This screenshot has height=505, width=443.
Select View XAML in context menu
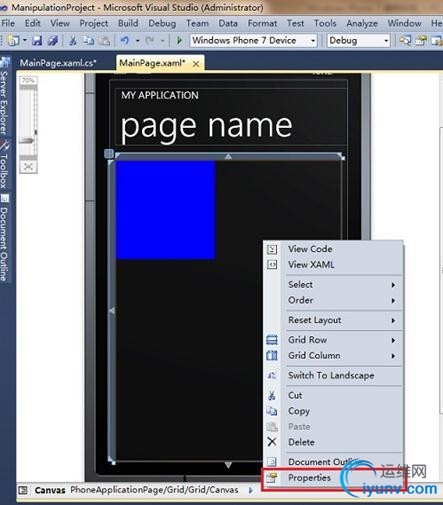[334, 265]
